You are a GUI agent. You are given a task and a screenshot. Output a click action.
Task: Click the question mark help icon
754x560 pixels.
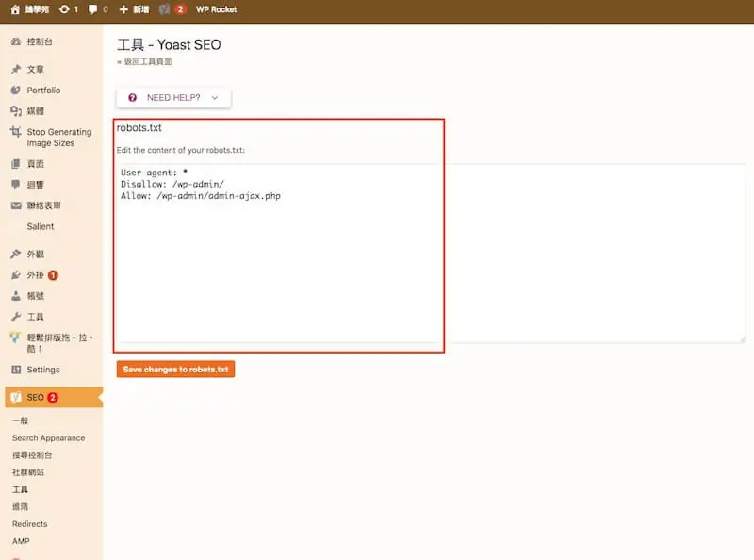click(x=132, y=98)
